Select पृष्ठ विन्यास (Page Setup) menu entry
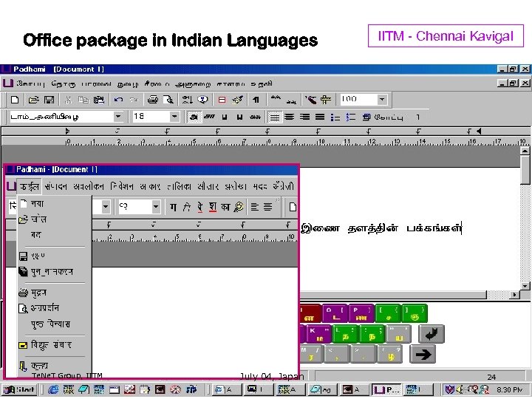Screen dimensions: 532x399 click(x=54, y=324)
